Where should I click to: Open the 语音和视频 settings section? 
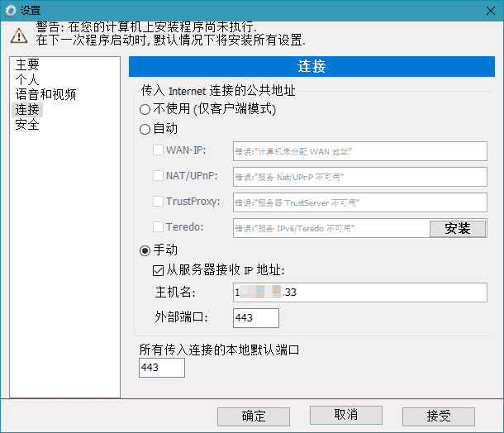pyautogui.click(x=45, y=94)
